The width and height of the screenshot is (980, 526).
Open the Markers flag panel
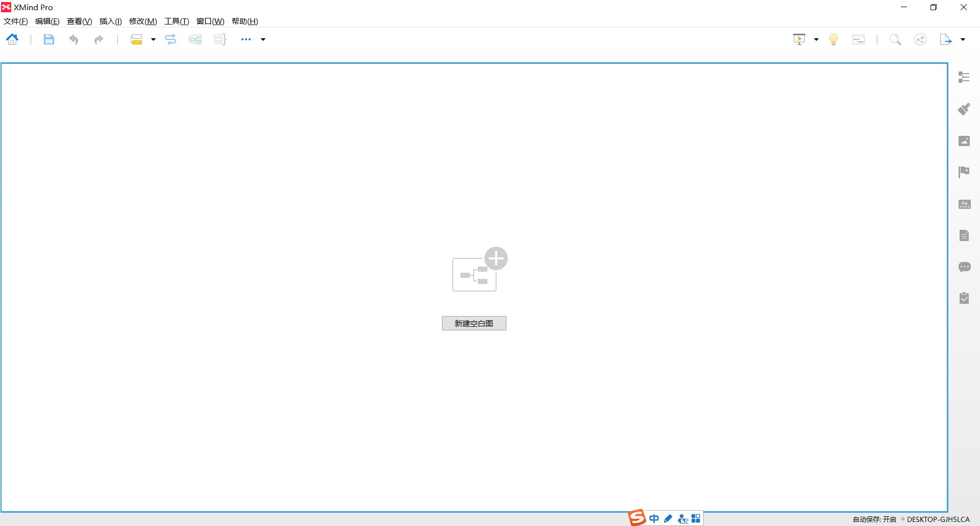click(964, 172)
